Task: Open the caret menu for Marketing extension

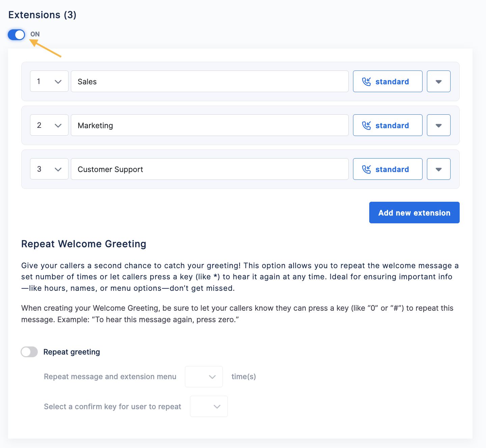Action: coord(439,125)
